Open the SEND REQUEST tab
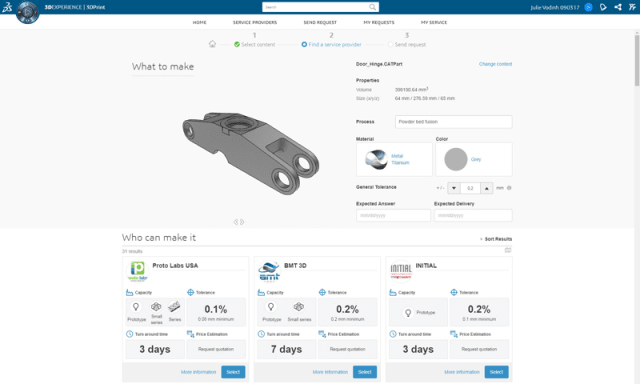 click(x=320, y=22)
